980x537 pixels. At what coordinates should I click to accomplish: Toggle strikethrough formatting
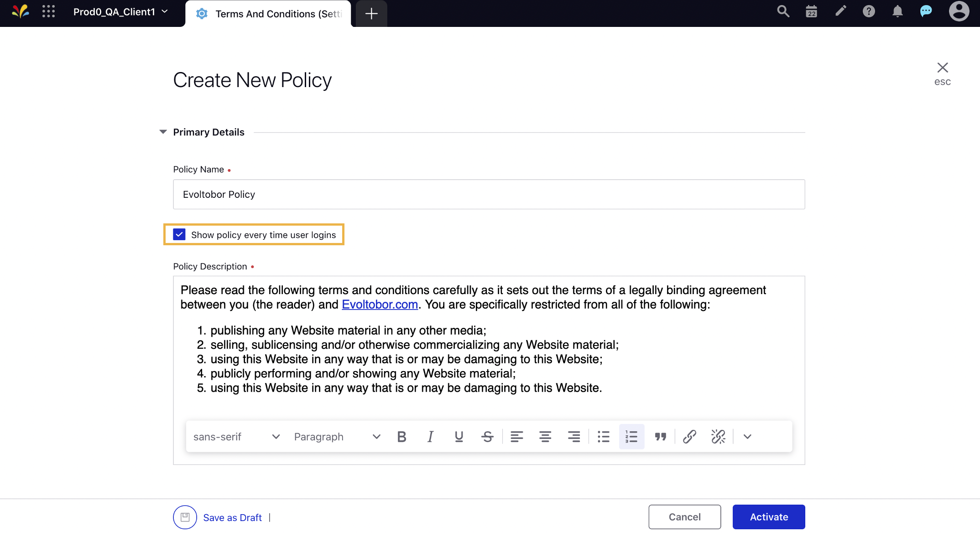pyautogui.click(x=487, y=437)
